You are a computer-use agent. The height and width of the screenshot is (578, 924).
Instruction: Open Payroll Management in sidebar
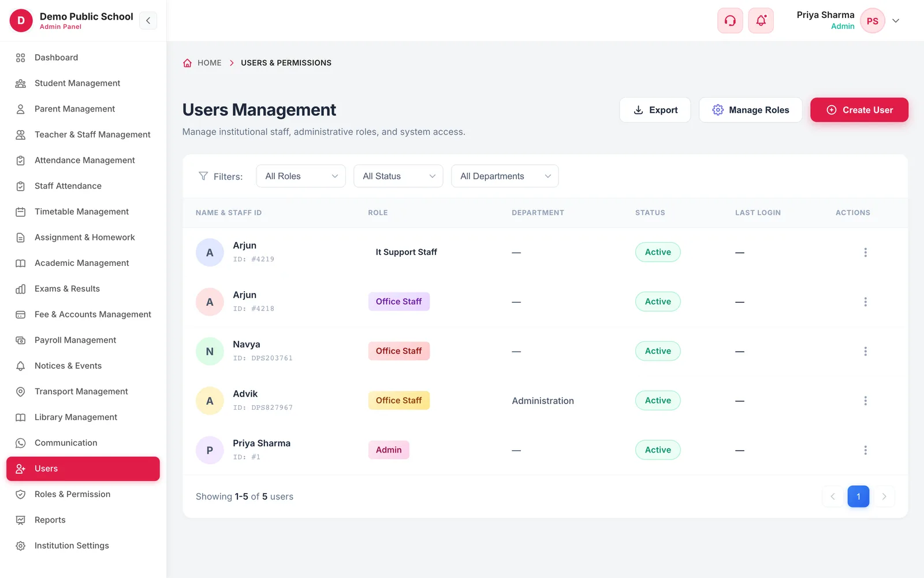(x=83, y=340)
